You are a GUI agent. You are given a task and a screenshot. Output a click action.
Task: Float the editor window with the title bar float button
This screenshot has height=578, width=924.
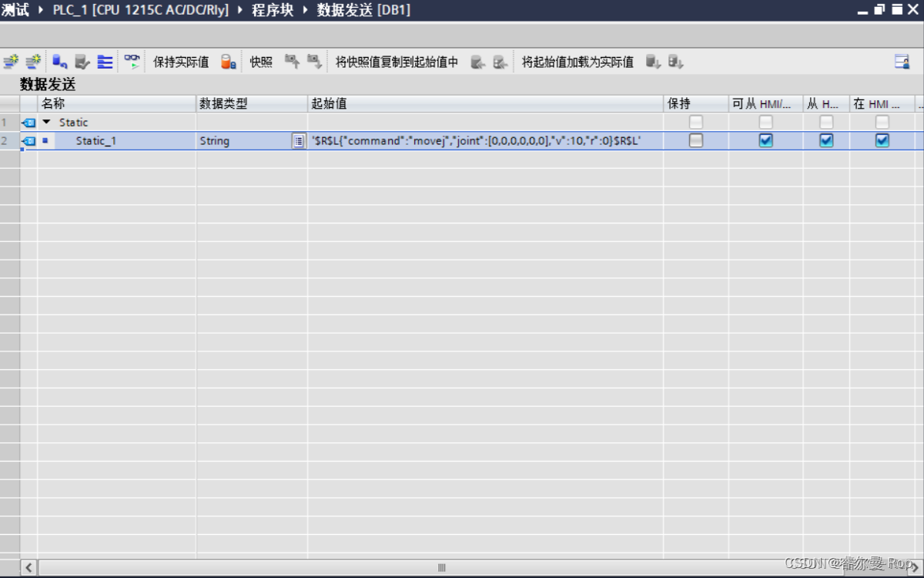point(880,10)
